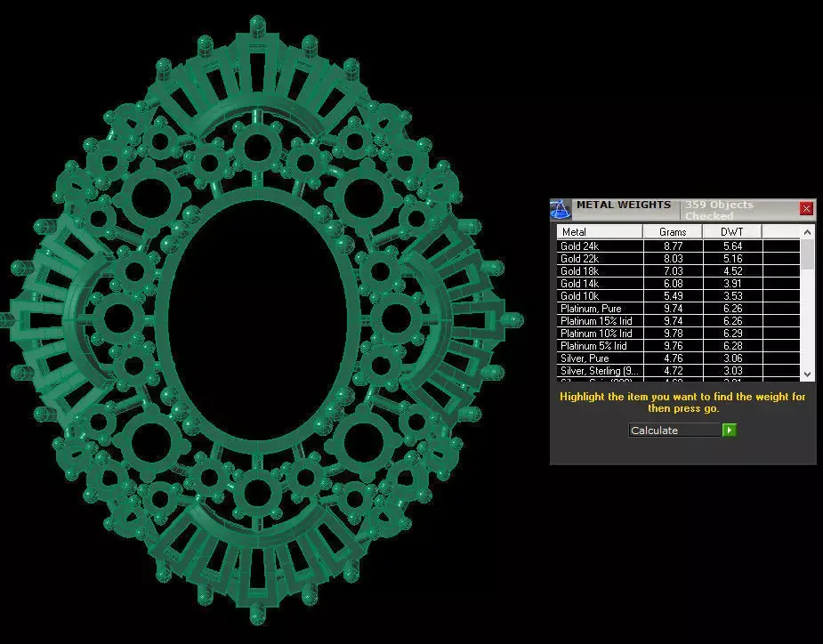Select the Platinum 10% Irid row
This screenshot has width=823, height=644.
(678, 334)
